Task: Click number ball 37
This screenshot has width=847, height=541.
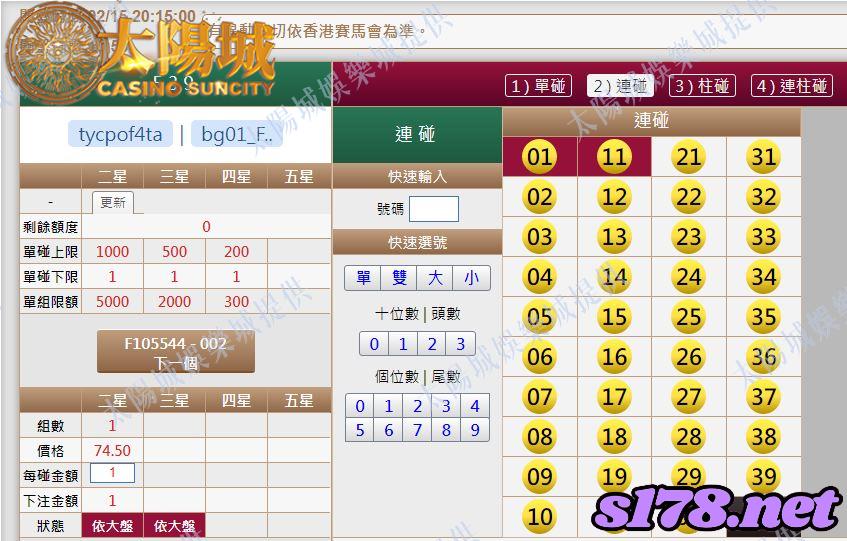Action: (x=764, y=397)
